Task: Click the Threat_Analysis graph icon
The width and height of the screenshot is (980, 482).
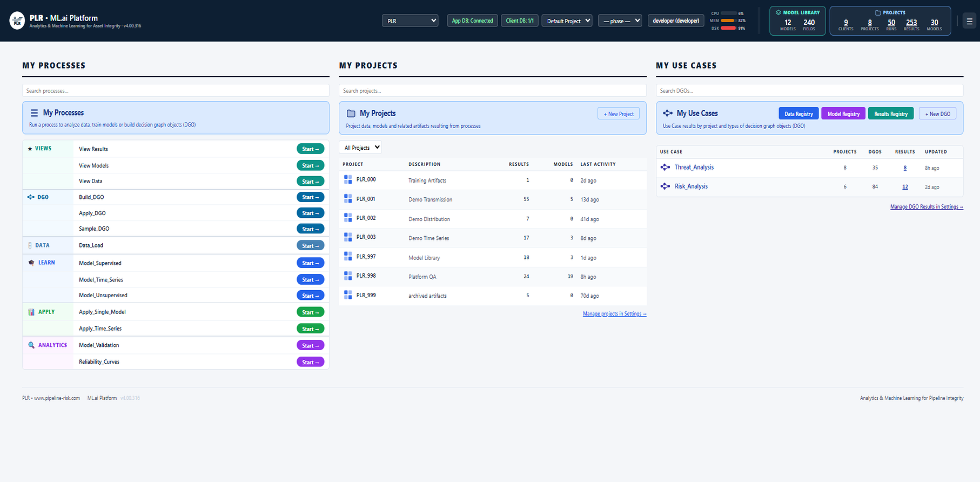Action: coord(666,168)
